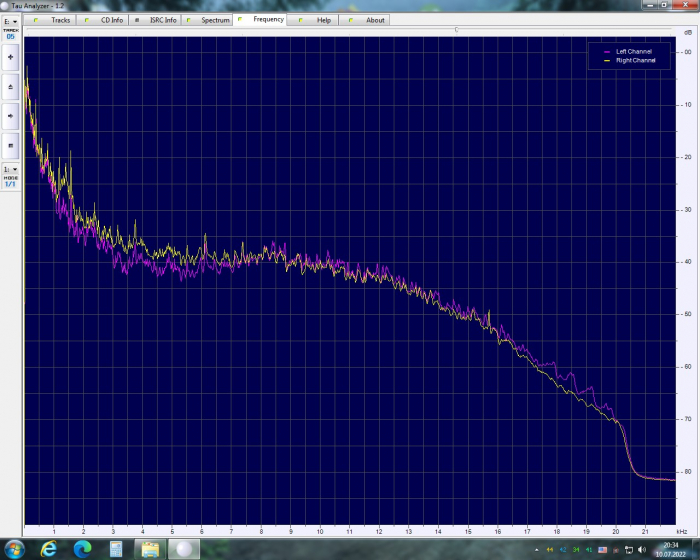Launch Microsoft Edge from the taskbar

[x=82, y=549]
